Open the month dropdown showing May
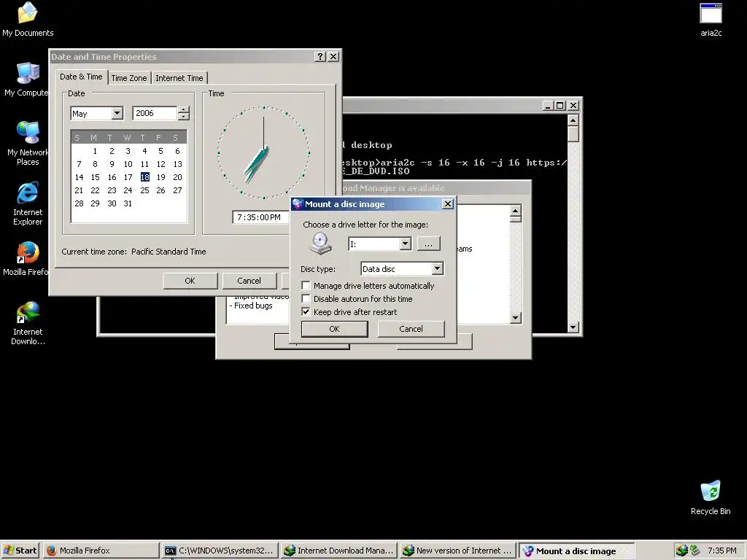Viewport: 747px width, 560px height. pyautogui.click(x=117, y=113)
